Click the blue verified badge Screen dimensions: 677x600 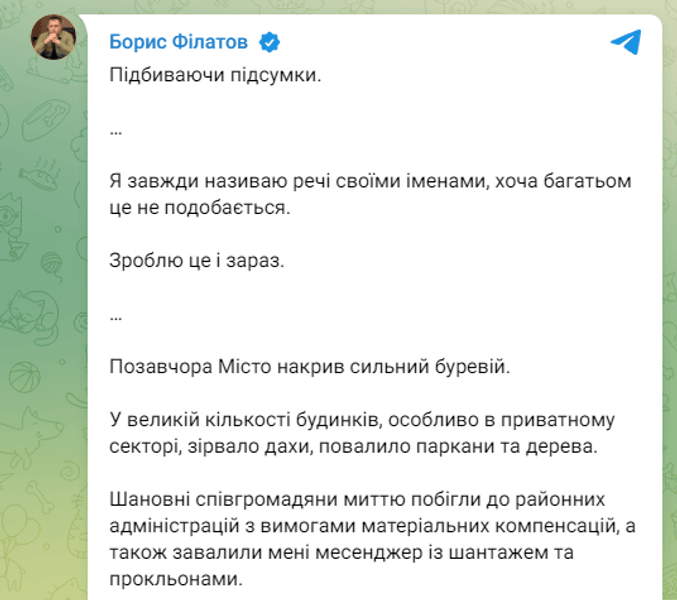click(x=269, y=42)
